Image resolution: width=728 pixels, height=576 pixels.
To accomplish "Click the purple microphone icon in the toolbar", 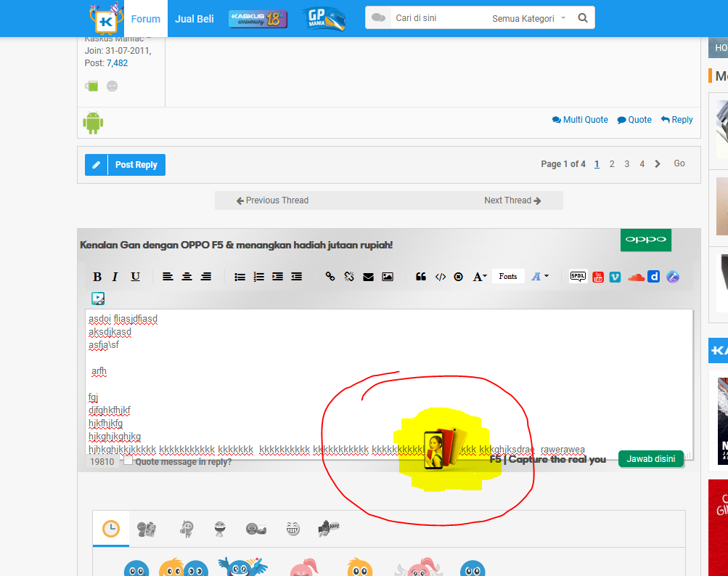I will tap(673, 277).
